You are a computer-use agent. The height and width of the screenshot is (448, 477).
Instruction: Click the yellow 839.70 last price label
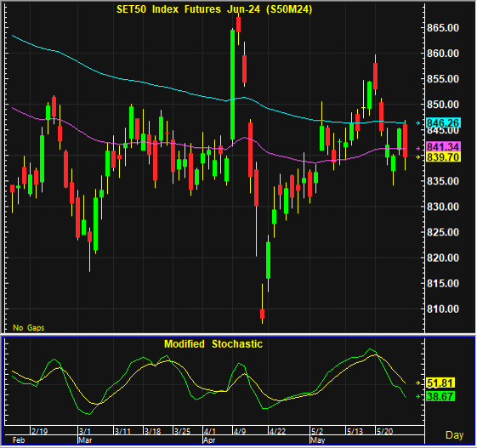443,157
